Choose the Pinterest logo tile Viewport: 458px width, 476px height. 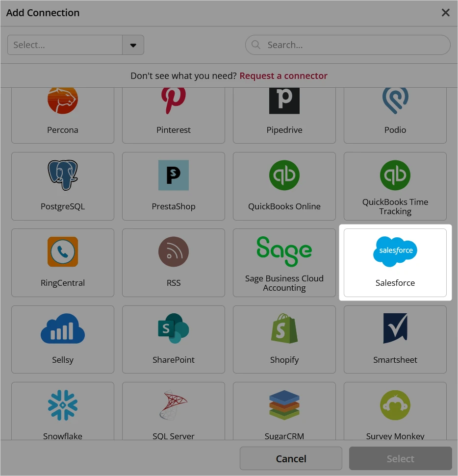click(x=174, y=101)
